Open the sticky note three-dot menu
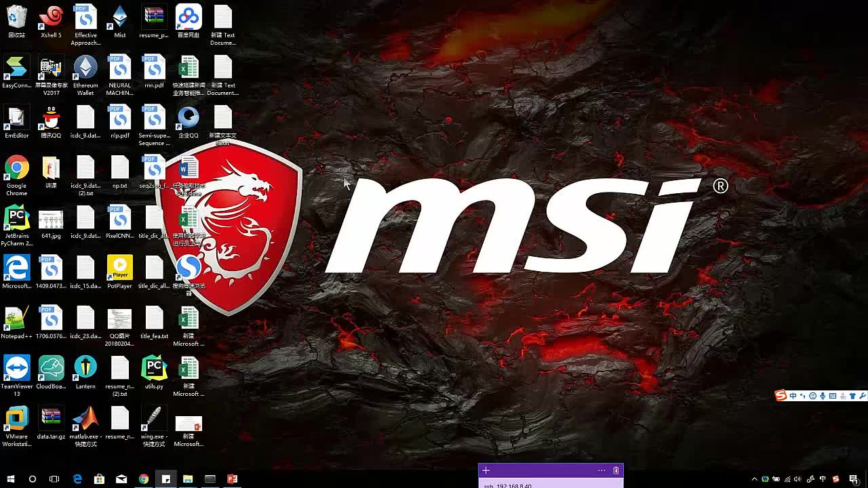This screenshot has height=488, width=868. [x=601, y=470]
